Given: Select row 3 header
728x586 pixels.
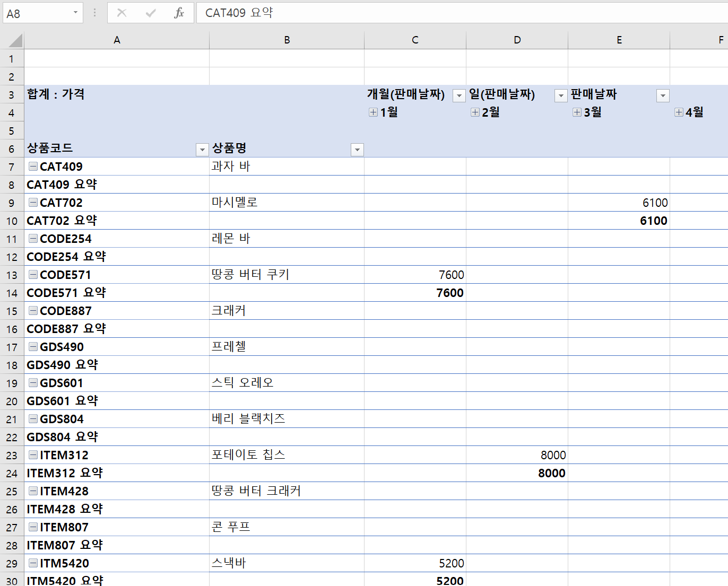Looking at the screenshot, I should (12, 95).
